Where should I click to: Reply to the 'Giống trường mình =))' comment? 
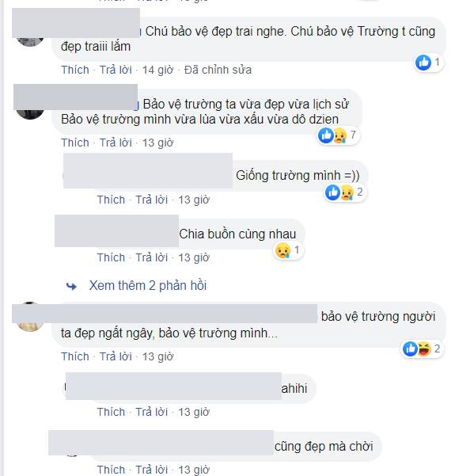click(152, 200)
